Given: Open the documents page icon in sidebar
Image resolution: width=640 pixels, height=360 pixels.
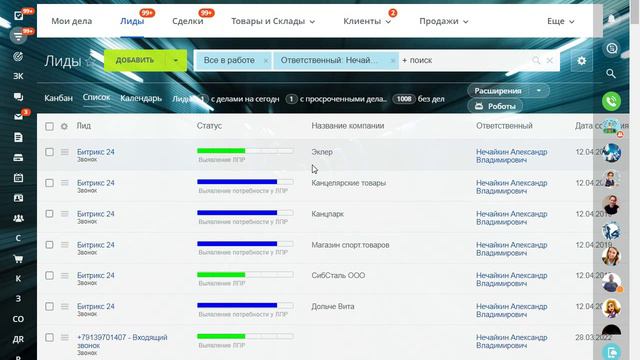Looking at the screenshot, I should coord(18,137).
